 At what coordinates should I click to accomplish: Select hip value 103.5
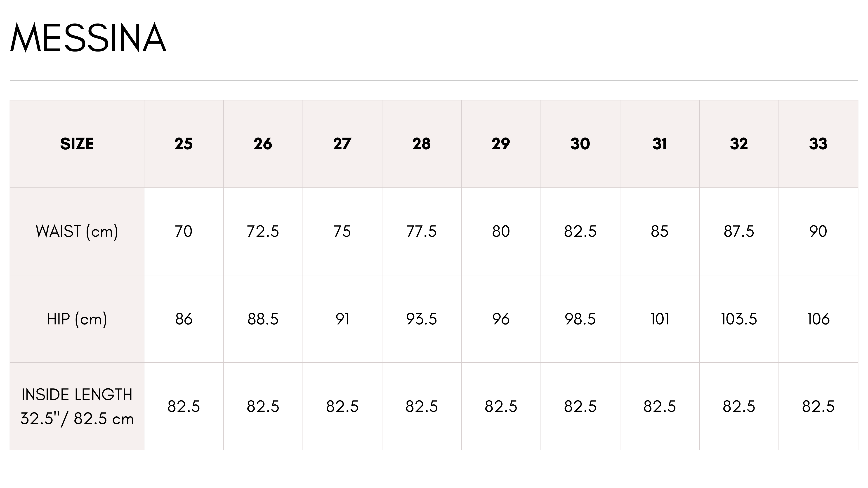coord(739,319)
